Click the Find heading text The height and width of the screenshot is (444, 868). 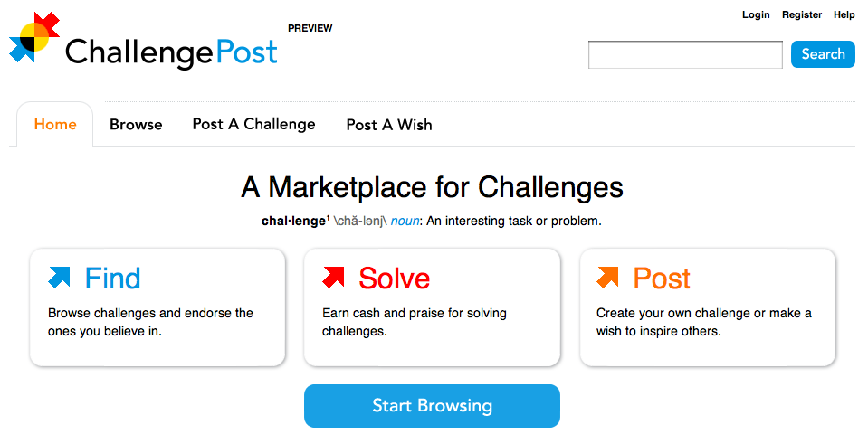coord(112,279)
